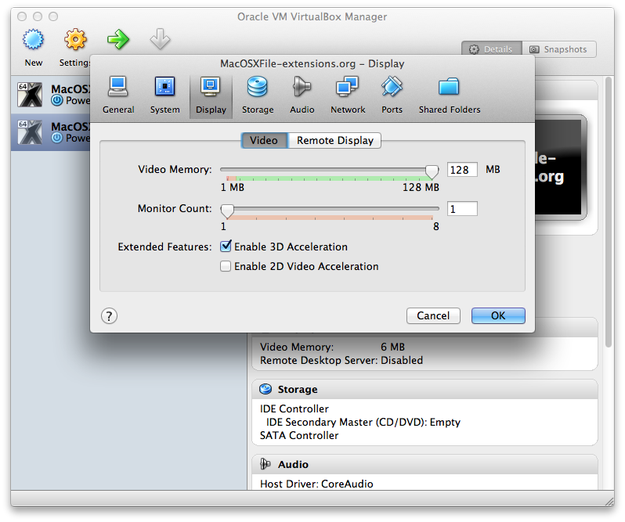The height and width of the screenshot is (522, 625).
Task: Open the Shared Folders settings section
Action: click(449, 95)
